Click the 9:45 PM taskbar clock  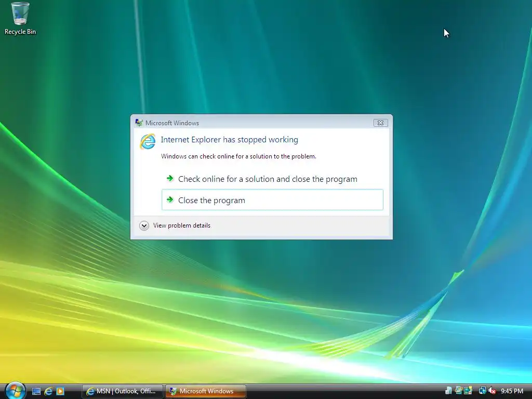tap(512, 391)
